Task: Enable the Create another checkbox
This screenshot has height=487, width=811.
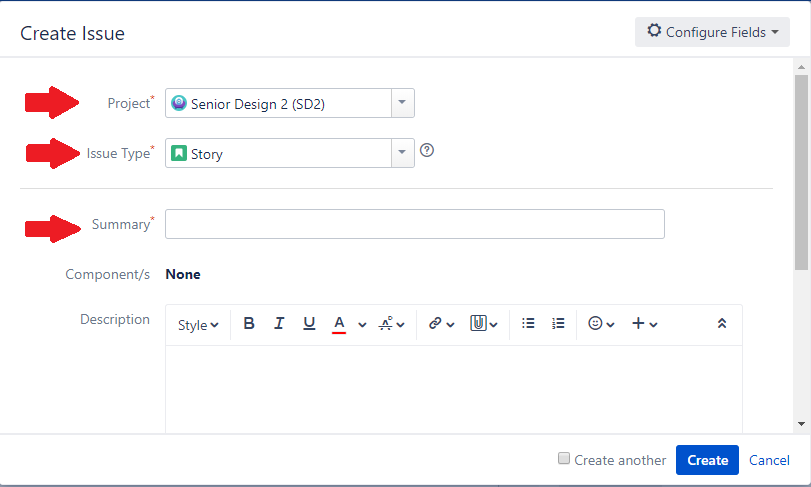Action: pyautogui.click(x=564, y=458)
